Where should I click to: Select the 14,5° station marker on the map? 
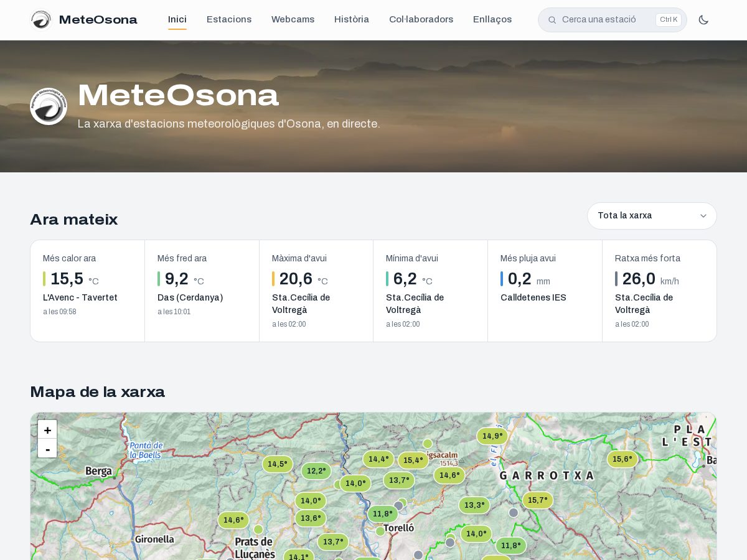click(x=278, y=464)
